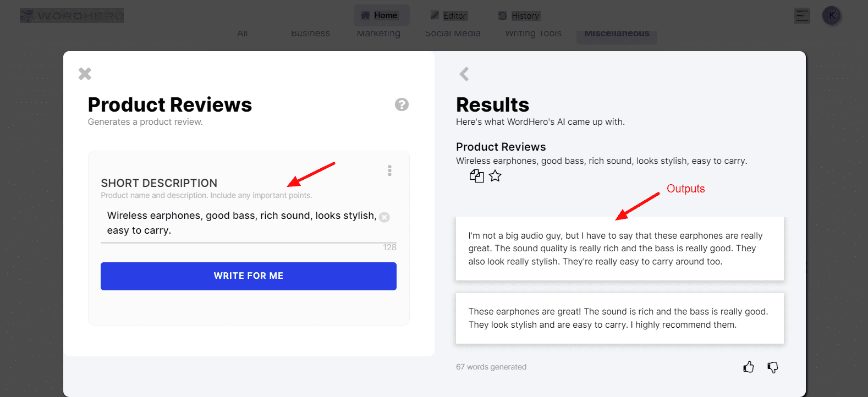Favorite the result with the star icon
The width and height of the screenshot is (868, 397).
(x=495, y=176)
